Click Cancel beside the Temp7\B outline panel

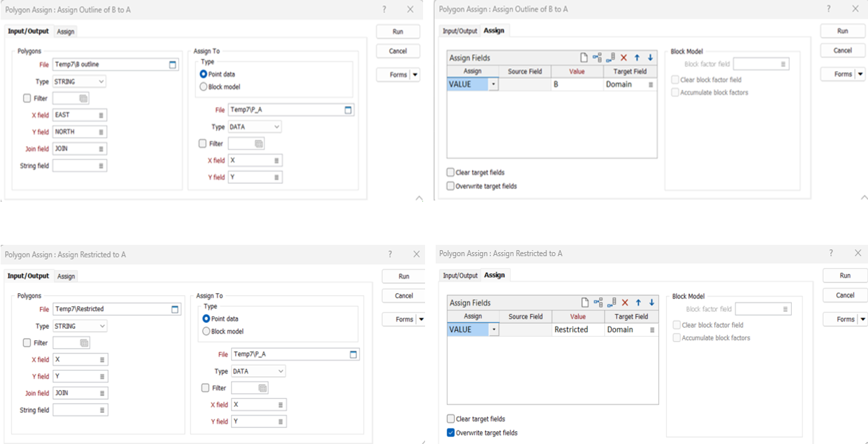coord(398,51)
